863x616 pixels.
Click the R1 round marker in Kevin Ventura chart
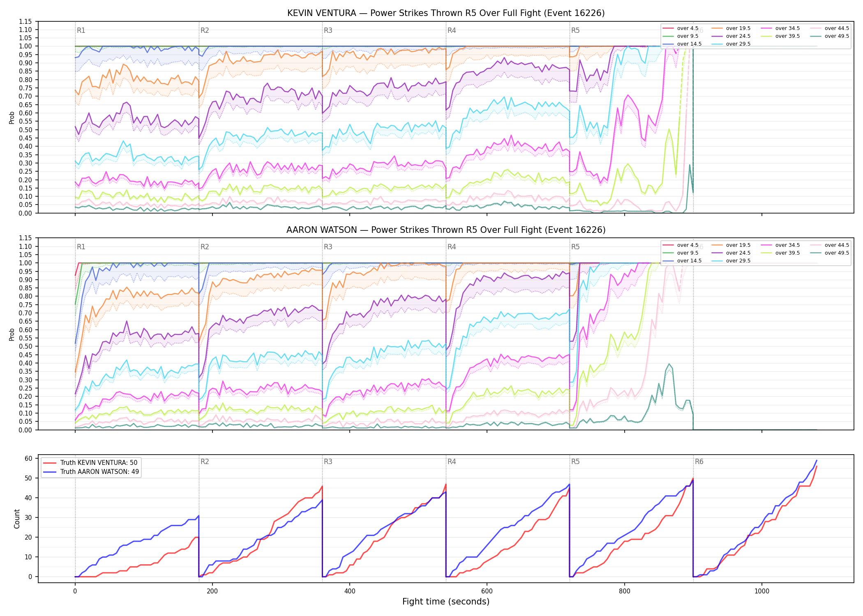81,30
